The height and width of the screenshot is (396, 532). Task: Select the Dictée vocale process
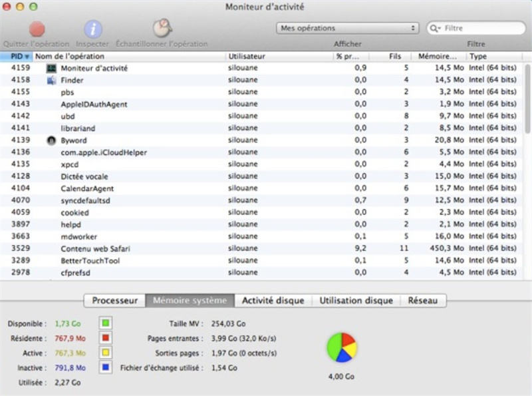tap(261, 176)
